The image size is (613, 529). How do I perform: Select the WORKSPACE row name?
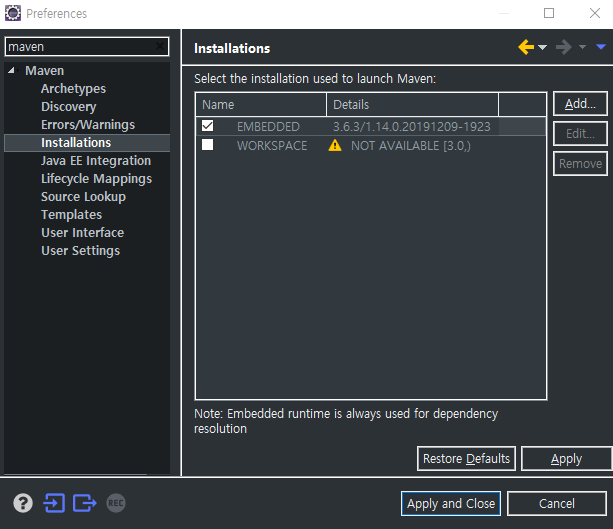click(x=272, y=145)
